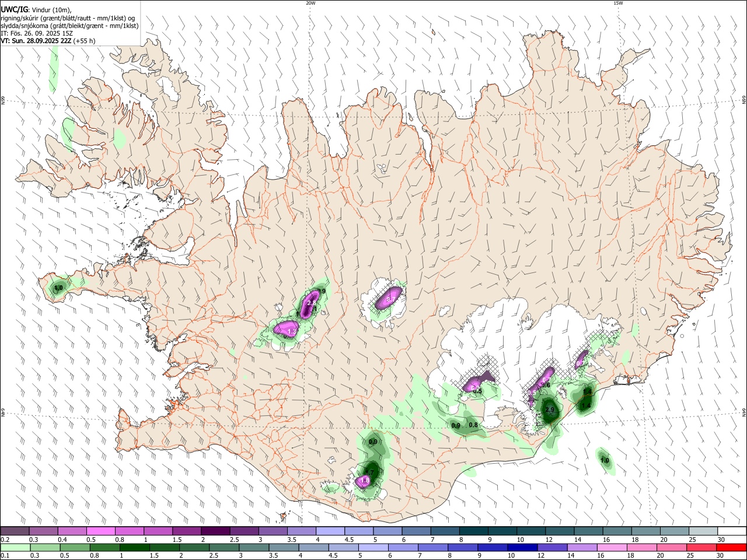The width and height of the screenshot is (747, 560).
Task: Click the '0.1' label in the lower legend row
Action: point(5,556)
